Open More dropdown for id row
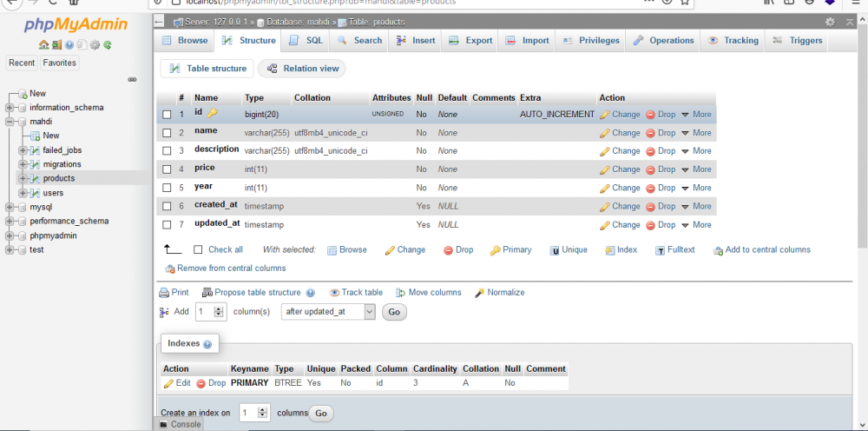 pyautogui.click(x=696, y=115)
